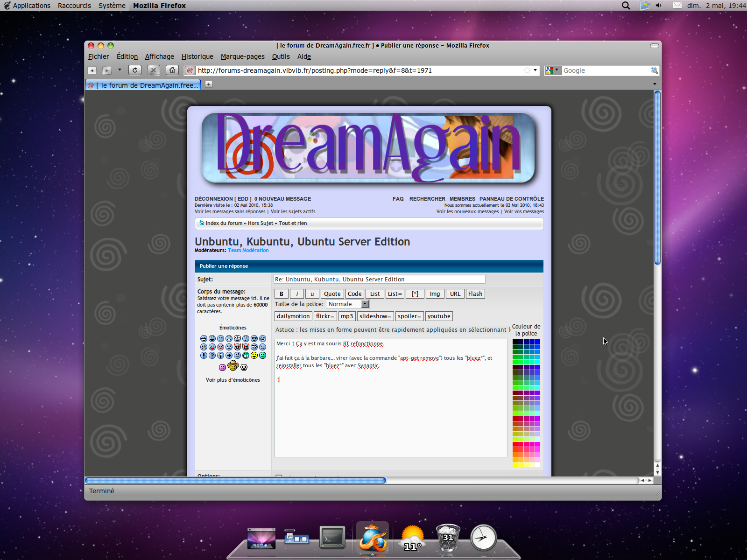This screenshot has width=747, height=560.
Task: Click the Img button
Action: 435,294
